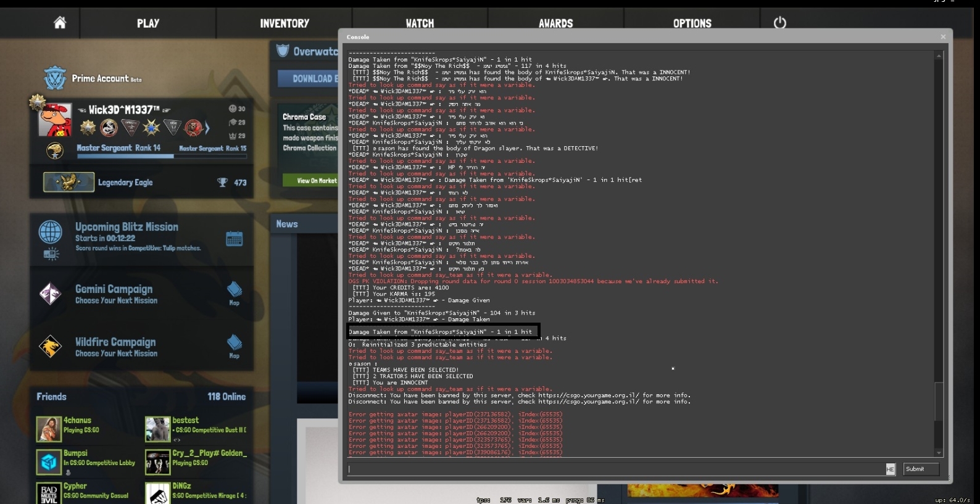This screenshot has width=980, height=504.
Task: Click the Prime Account shield icon
Action: (x=55, y=78)
